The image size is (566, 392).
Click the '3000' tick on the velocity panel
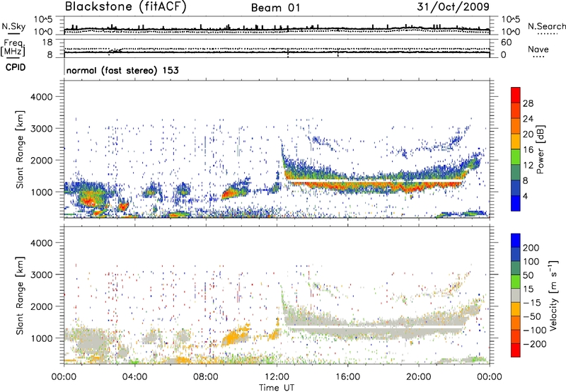click(41, 275)
